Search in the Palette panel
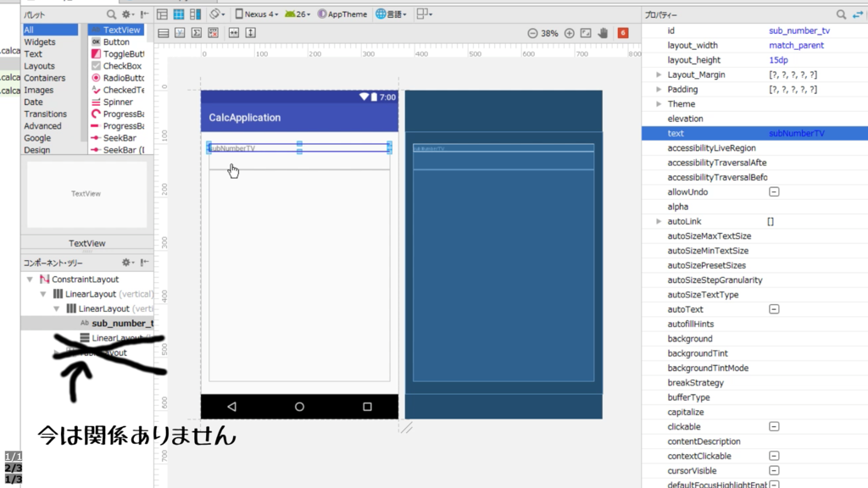Image resolution: width=868 pixels, height=488 pixels. [111, 14]
